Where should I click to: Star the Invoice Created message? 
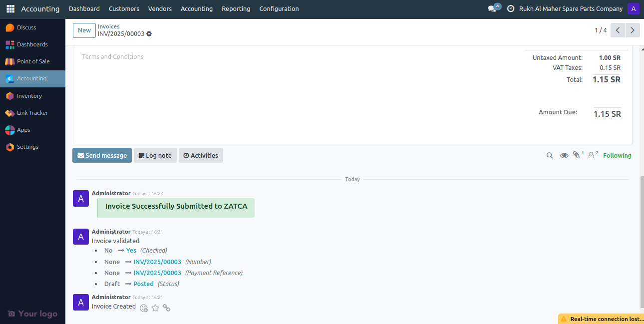pos(155,308)
